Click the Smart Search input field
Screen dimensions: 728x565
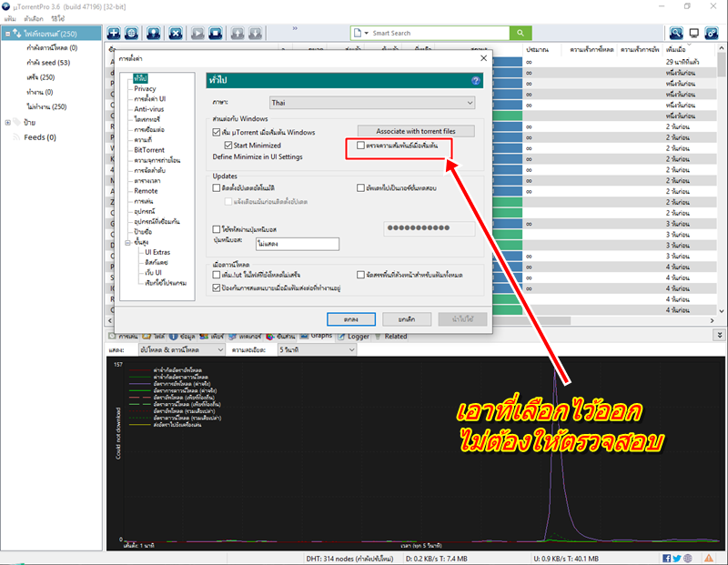pyautogui.click(x=440, y=33)
